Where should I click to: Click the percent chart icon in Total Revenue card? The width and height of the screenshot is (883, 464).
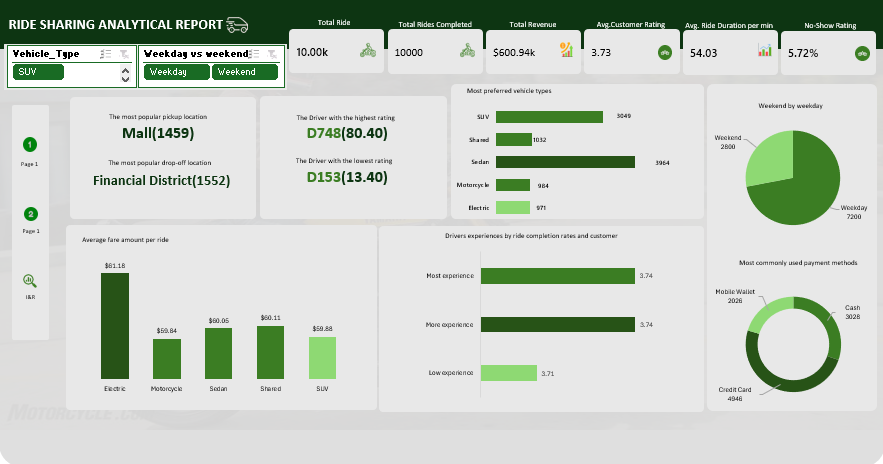(566, 50)
